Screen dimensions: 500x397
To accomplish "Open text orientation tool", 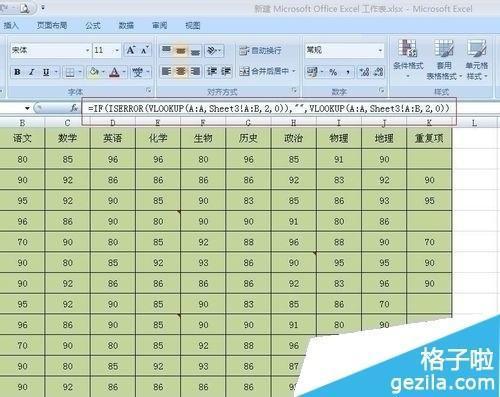I will pos(214,50).
